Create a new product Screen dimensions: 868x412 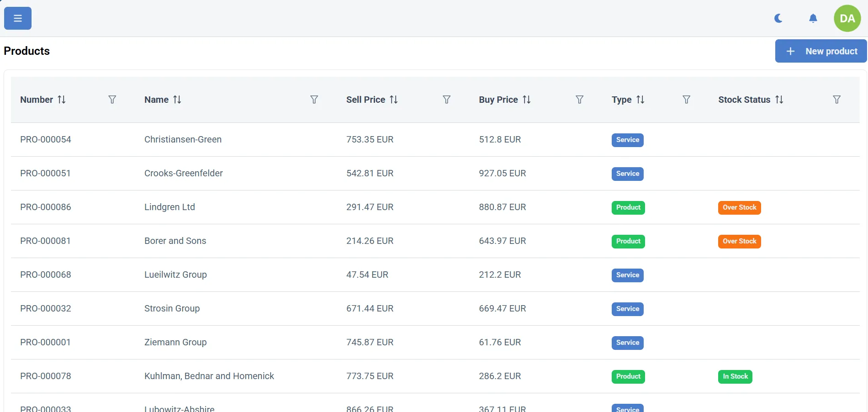820,51
